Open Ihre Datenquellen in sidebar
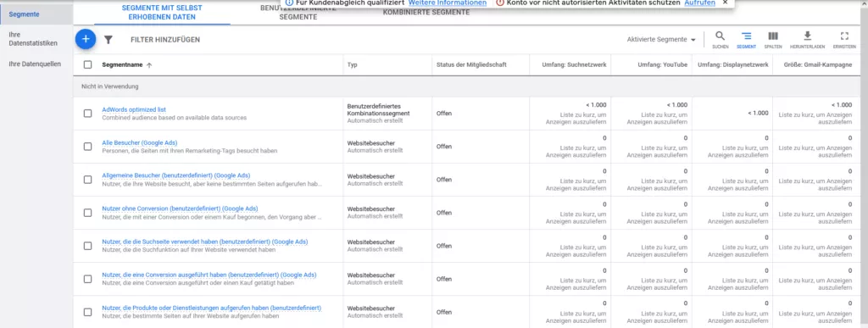The height and width of the screenshot is (328, 868). 35,64
